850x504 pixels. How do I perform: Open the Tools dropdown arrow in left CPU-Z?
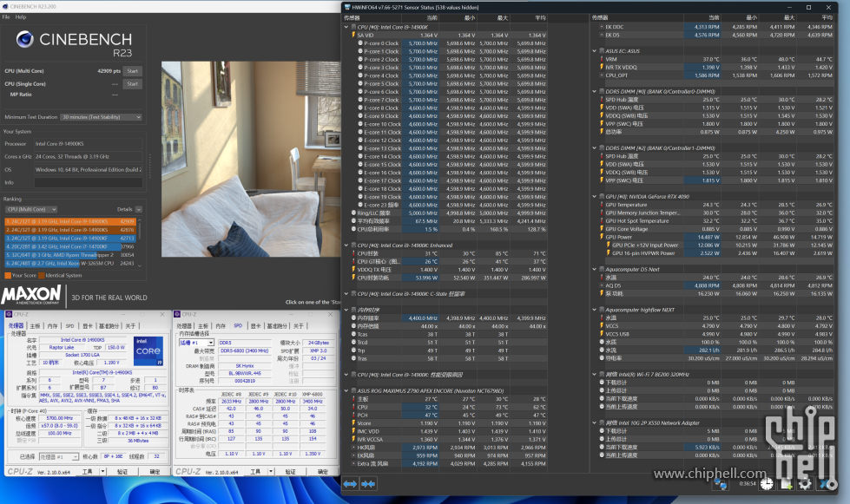click(x=103, y=472)
